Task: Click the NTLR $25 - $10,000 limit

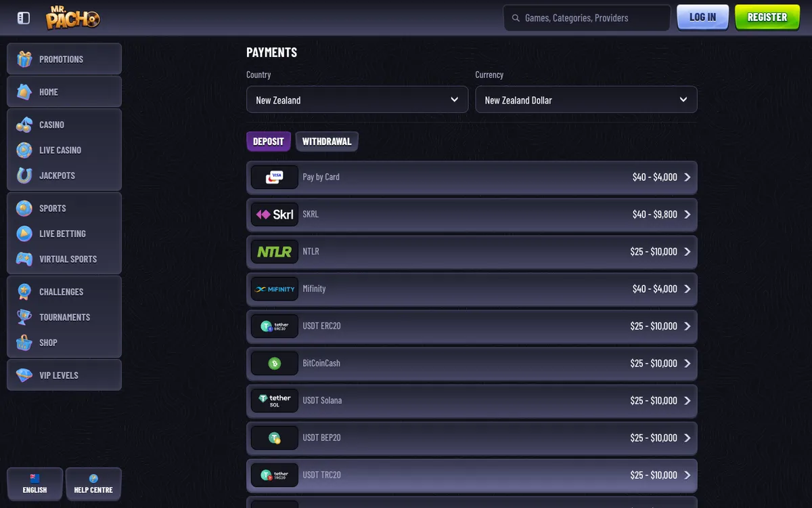Action: (x=654, y=251)
